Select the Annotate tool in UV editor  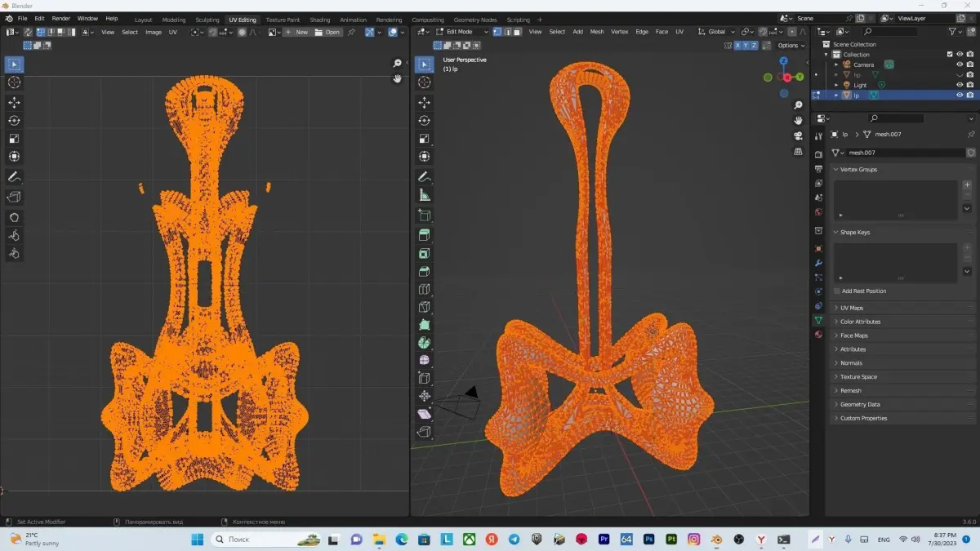click(x=14, y=177)
